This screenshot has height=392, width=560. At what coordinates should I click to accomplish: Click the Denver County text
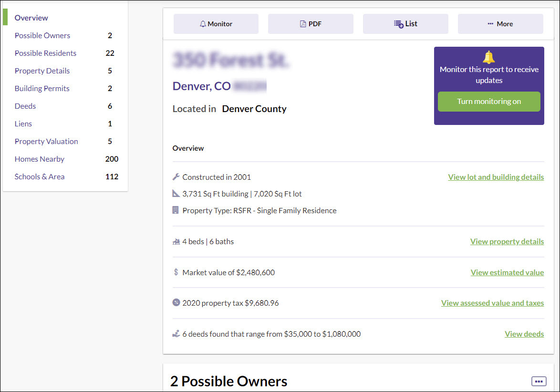254,109
